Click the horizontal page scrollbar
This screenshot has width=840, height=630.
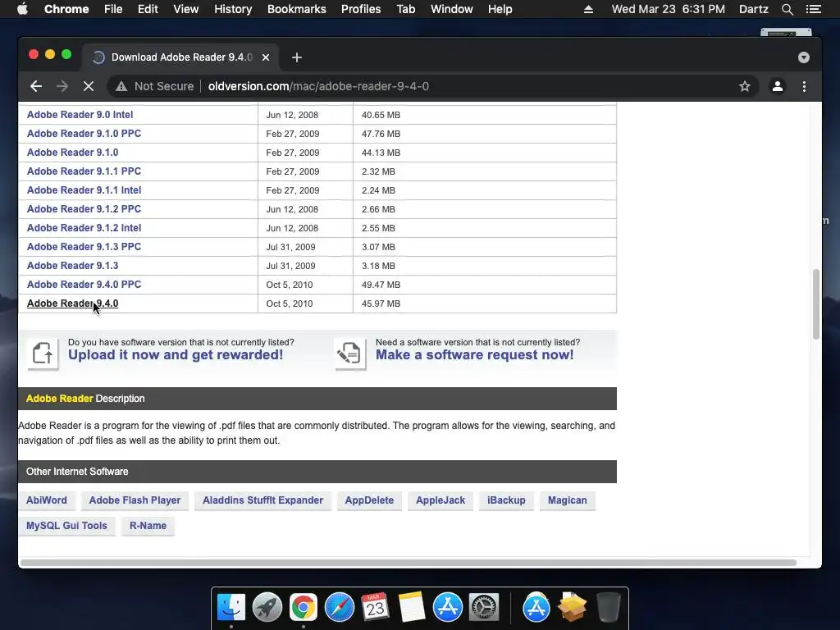409,563
